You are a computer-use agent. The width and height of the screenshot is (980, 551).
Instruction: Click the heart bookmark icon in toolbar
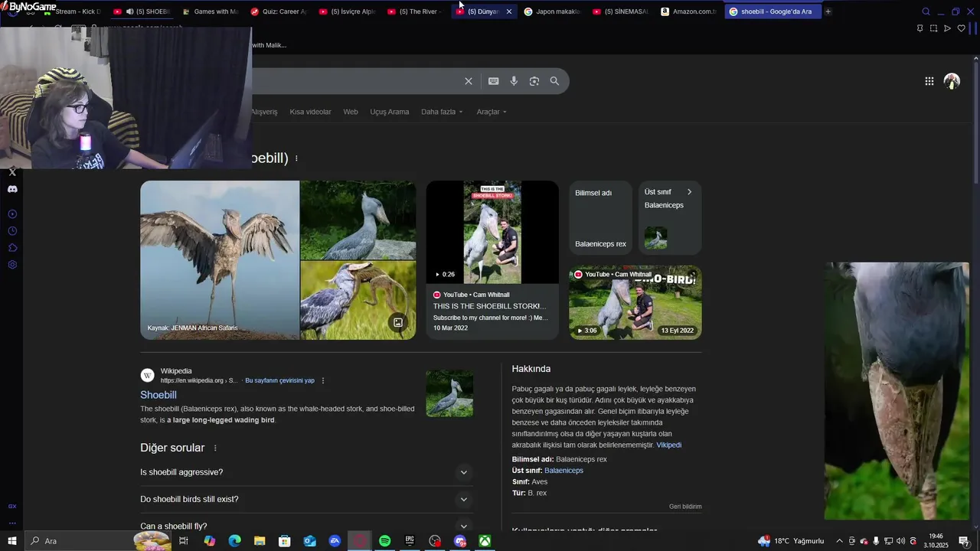pos(962,28)
